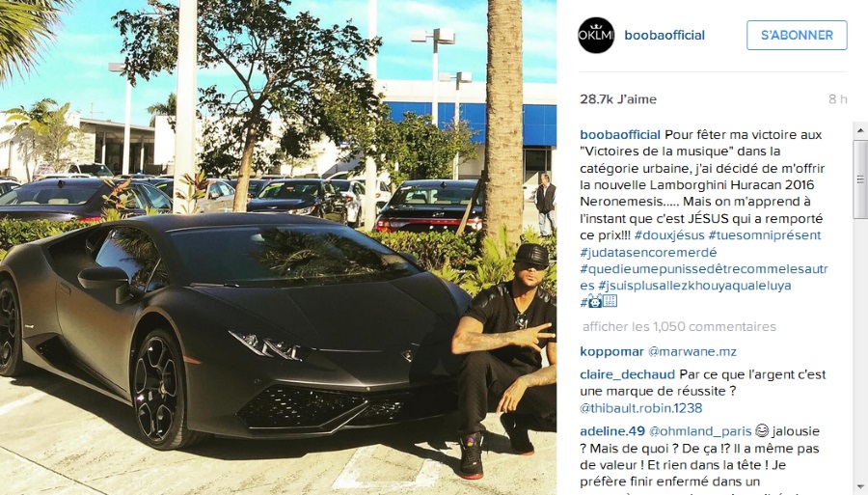This screenshot has width=868, height=495.
Task: Open the @ohmland_paris mention
Action: point(700,430)
